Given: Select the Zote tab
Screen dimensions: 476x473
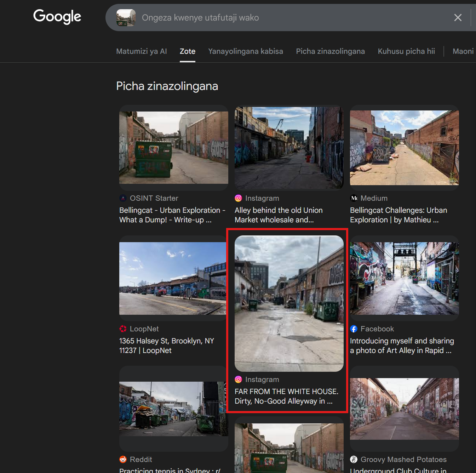Looking at the screenshot, I should pos(187,51).
